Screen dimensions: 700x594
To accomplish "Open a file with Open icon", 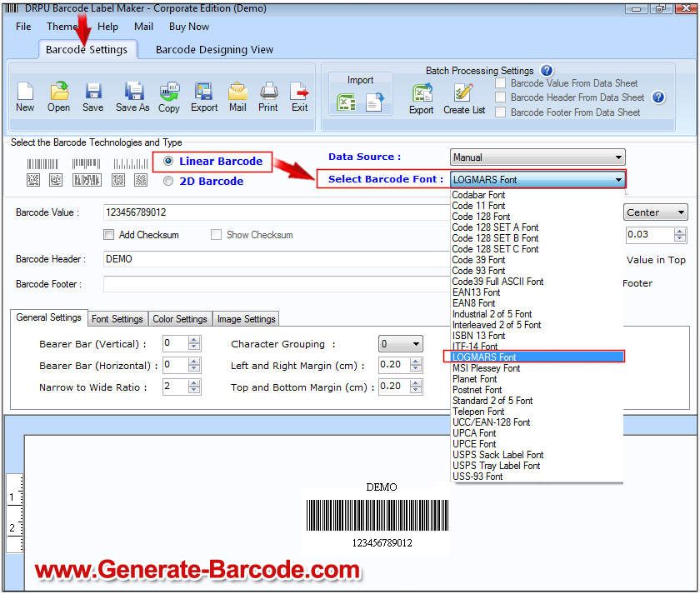I will tap(58, 92).
